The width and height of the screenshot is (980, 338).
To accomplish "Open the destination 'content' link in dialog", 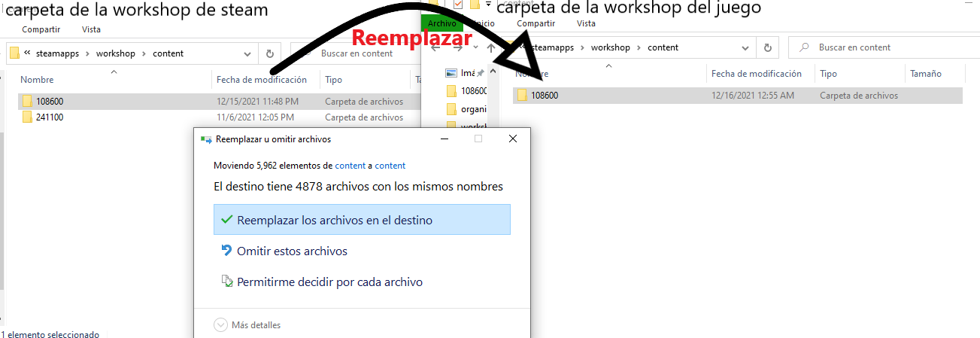I will 390,166.
